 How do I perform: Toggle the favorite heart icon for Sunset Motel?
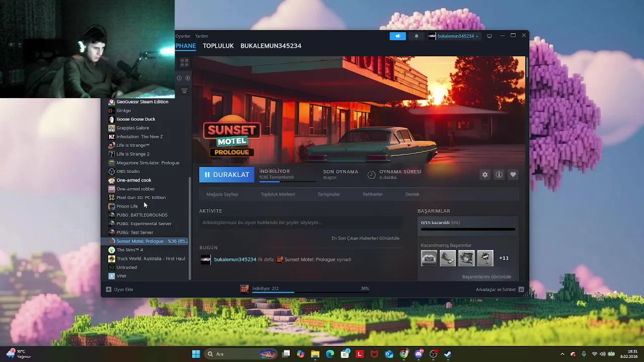point(513,174)
